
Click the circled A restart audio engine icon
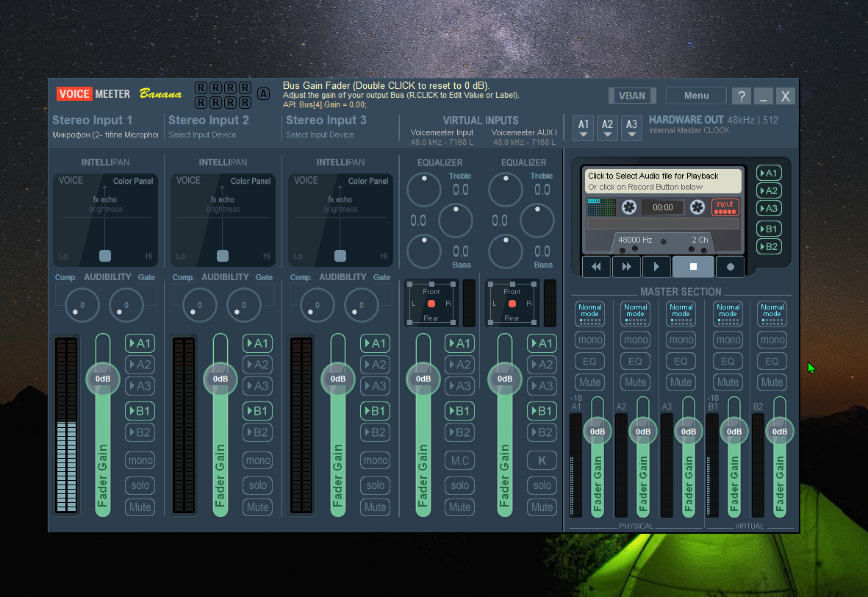click(264, 93)
